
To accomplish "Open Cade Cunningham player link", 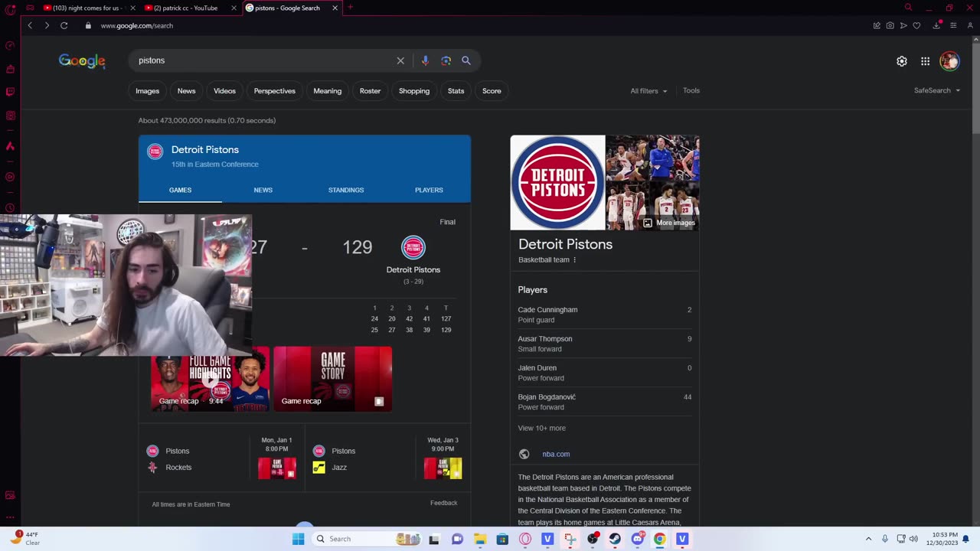I will (x=547, y=310).
